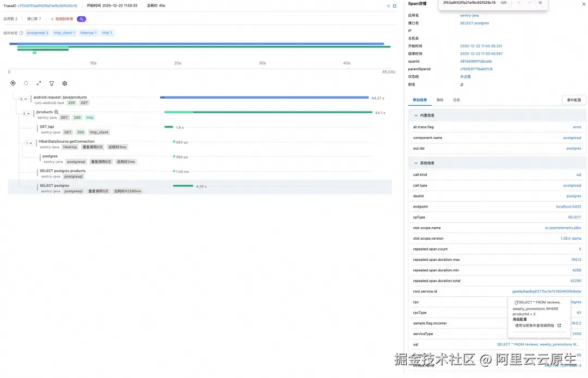Collapse the 5-children toggle on /products
This screenshot has height=378, width=588.
click(x=26, y=114)
